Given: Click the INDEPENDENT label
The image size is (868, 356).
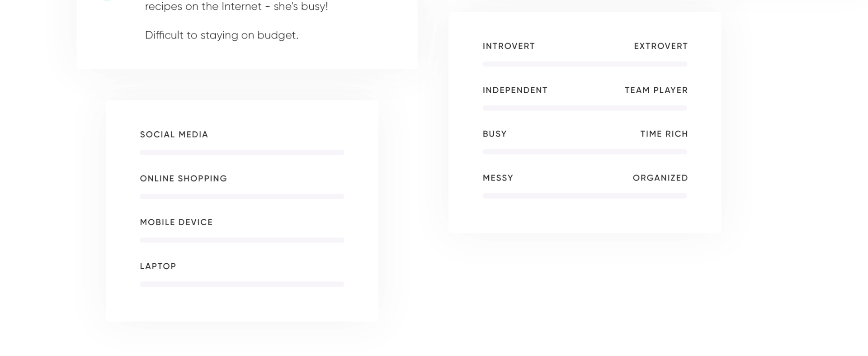Looking at the screenshot, I should pyautogui.click(x=515, y=90).
